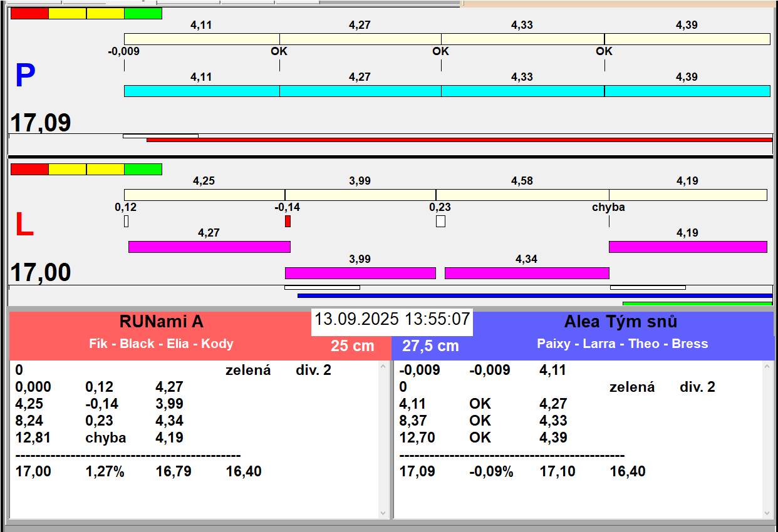Click the cream 4,25 segment in lane L
Screen dimensions: 778x532
pos(204,195)
